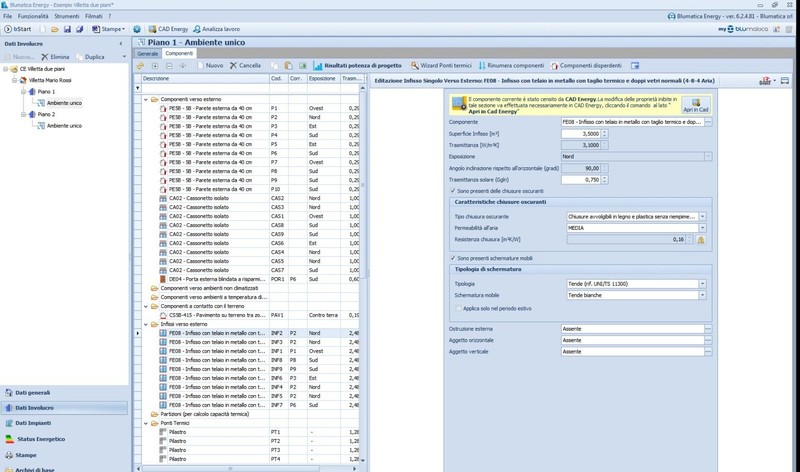This screenshot has width=800, height=472.
Task: Click Nuovo in the components toolbar
Action: [x=210, y=66]
